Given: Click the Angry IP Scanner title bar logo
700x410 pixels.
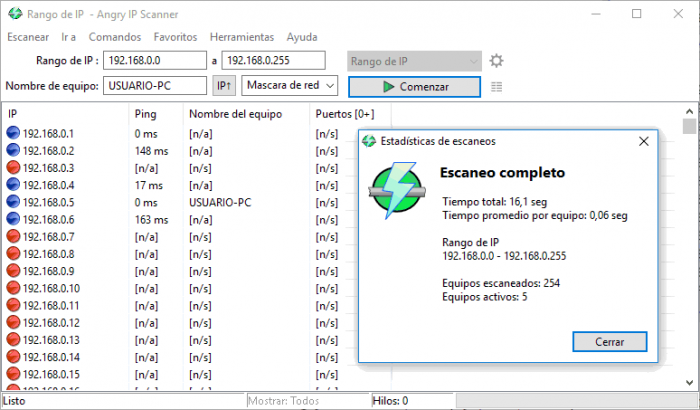Looking at the screenshot, I should click(x=15, y=14).
